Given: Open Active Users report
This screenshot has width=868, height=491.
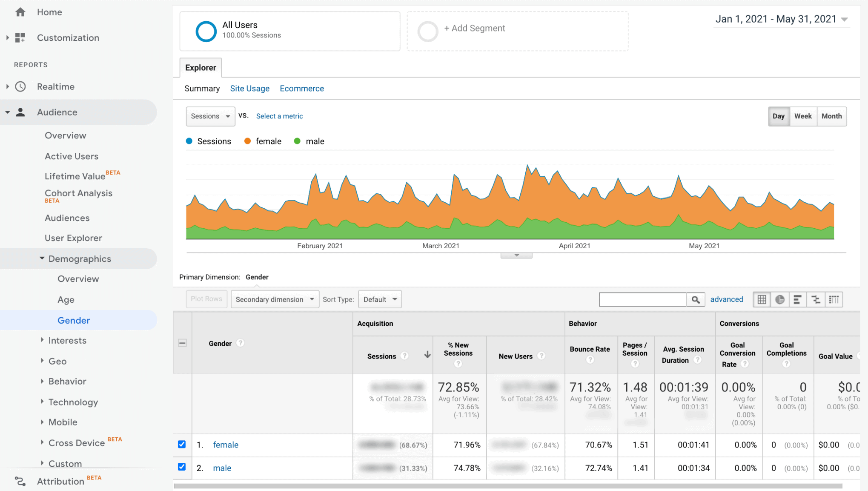Looking at the screenshot, I should 72,156.
